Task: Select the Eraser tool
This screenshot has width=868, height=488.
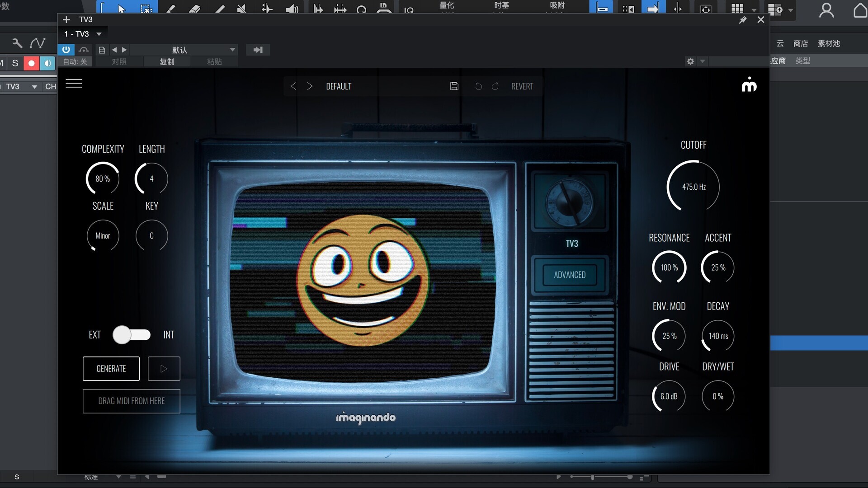Action: point(194,9)
